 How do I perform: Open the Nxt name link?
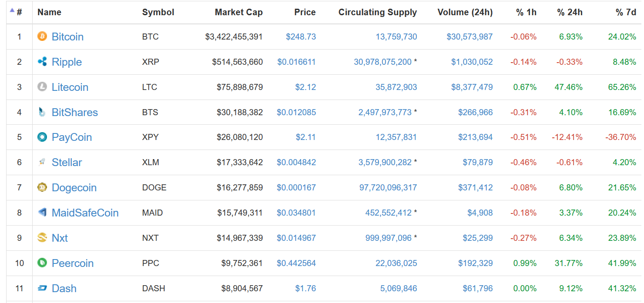60,238
